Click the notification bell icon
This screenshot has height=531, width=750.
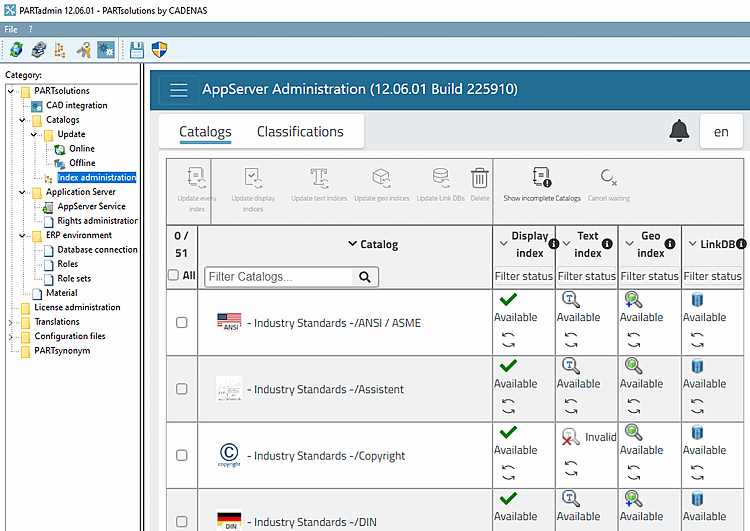click(x=680, y=131)
